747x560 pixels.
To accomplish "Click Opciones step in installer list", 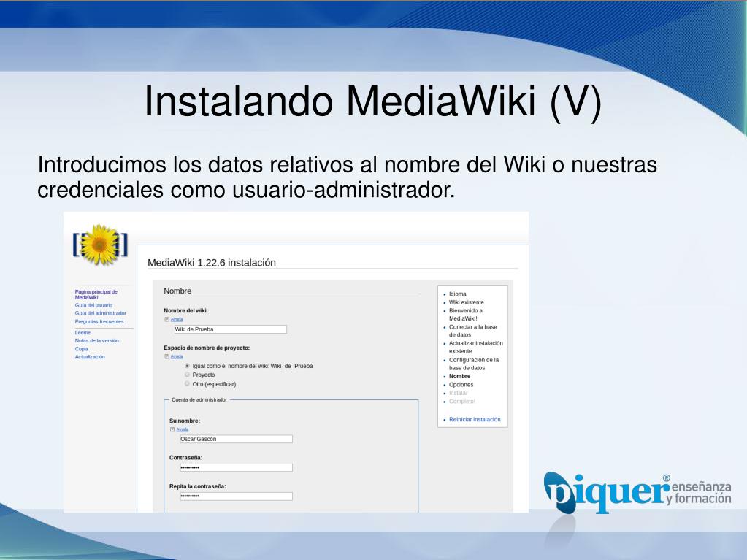I will pos(461,385).
